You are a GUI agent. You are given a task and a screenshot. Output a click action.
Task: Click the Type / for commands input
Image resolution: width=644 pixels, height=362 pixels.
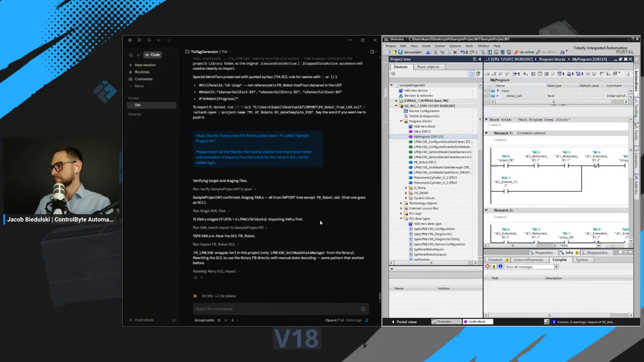tap(281, 309)
